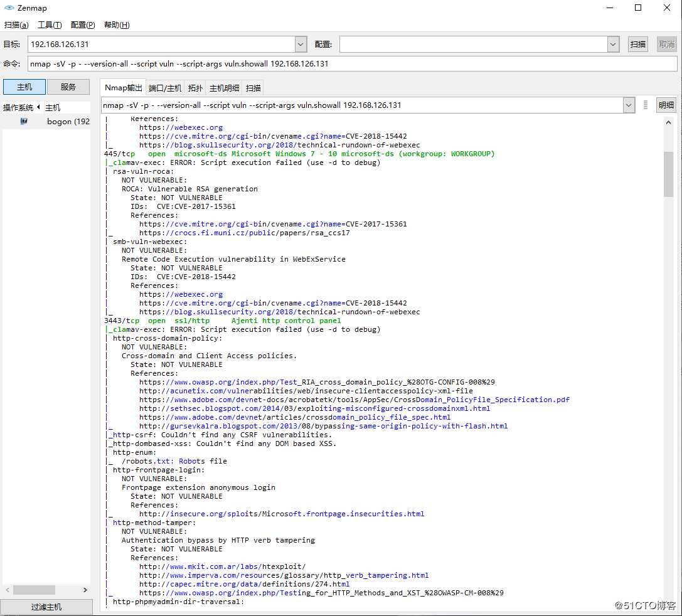The height and width of the screenshot is (616, 682).
Task: Open the 扫描(a) menu
Action: coord(16,25)
